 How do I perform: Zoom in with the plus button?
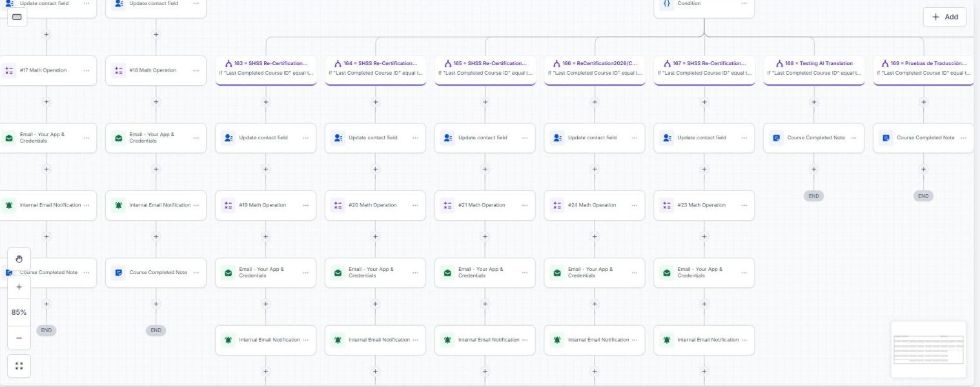(x=19, y=287)
